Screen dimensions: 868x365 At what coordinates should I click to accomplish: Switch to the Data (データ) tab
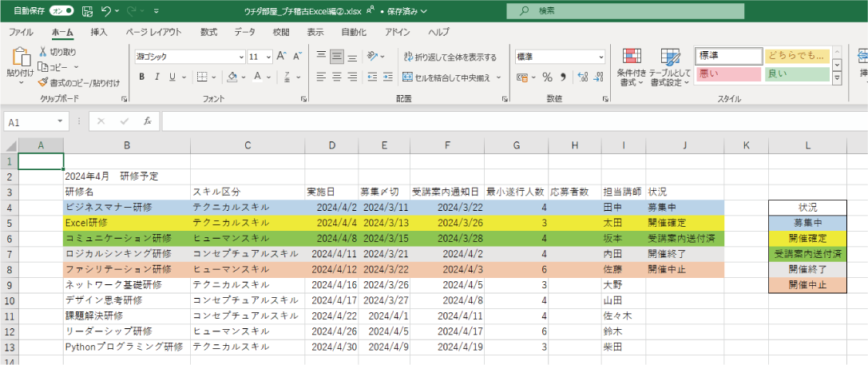pos(244,32)
